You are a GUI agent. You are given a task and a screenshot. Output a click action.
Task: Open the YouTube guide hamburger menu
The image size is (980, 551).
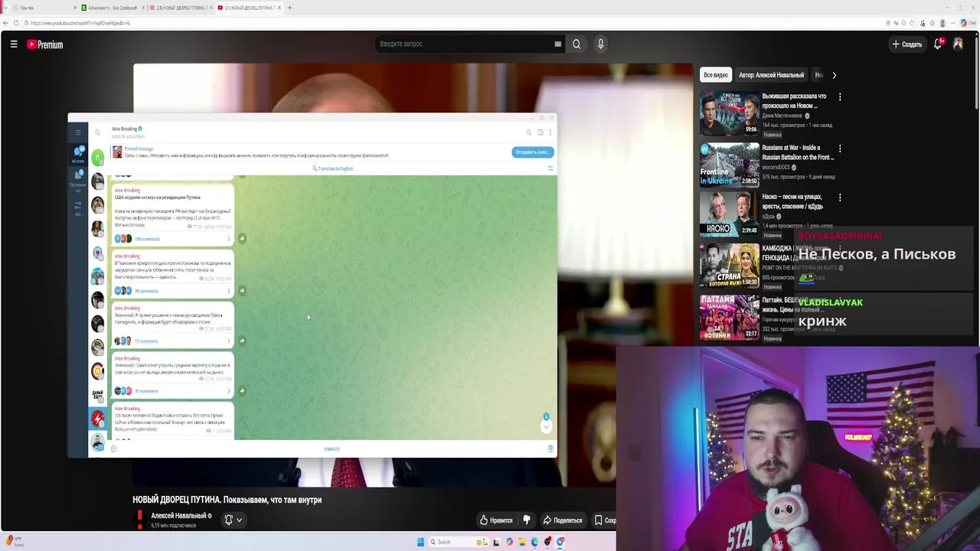(x=14, y=44)
